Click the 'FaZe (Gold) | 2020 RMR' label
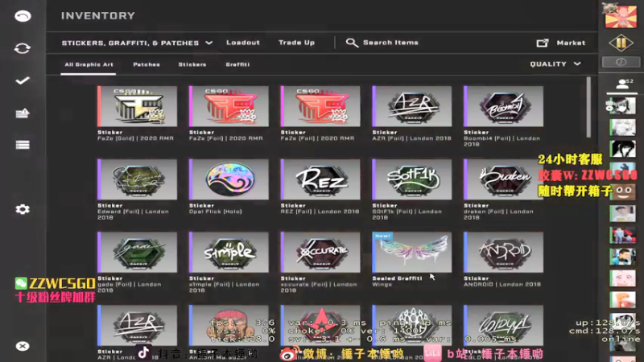This screenshot has height=362, width=644. [135, 138]
